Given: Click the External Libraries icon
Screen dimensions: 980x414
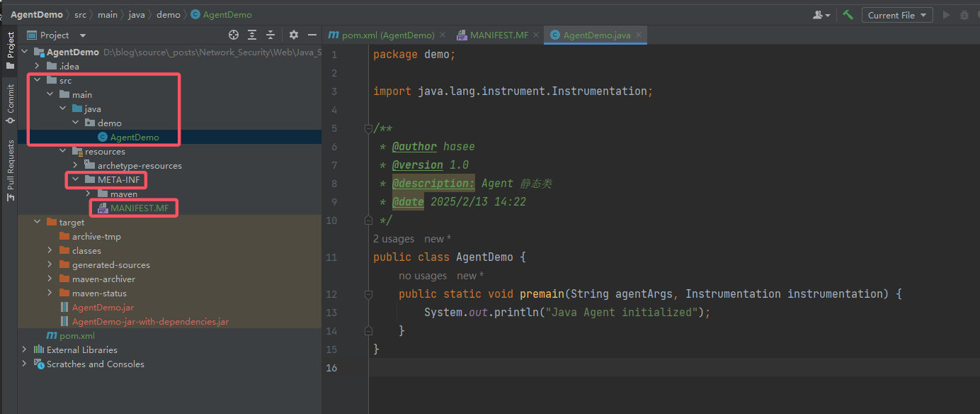Looking at the screenshot, I should [x=39, y=349].
